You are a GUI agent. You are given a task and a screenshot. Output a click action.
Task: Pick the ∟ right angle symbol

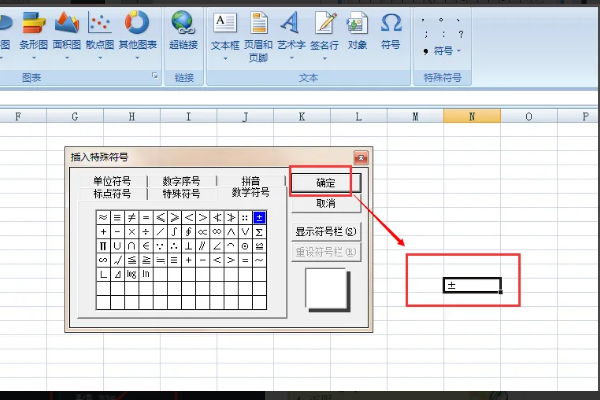103,274
